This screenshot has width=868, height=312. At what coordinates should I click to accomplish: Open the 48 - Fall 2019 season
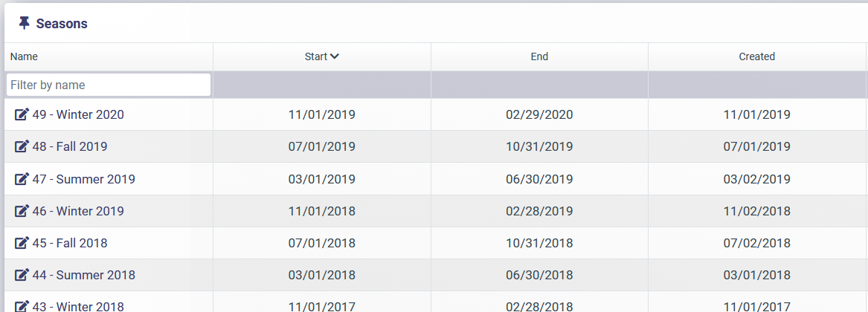pyautogui.click(x=70, y=146)
